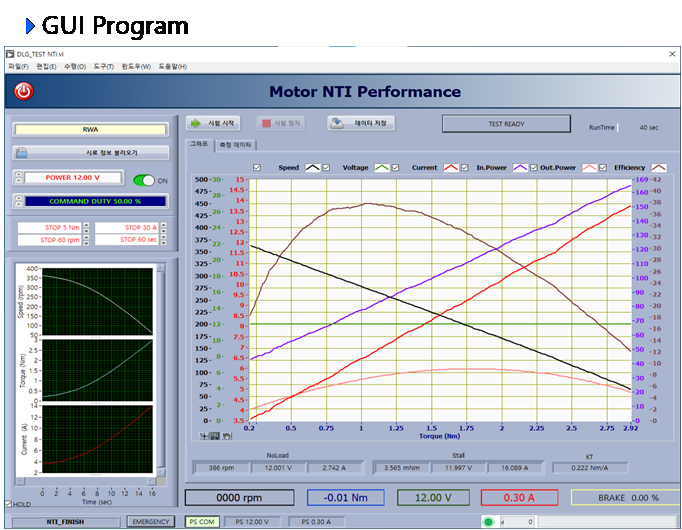This screenshot has width=682, height=530.
Task: Click the 시험 정지 button
Action: coord(281,123)
